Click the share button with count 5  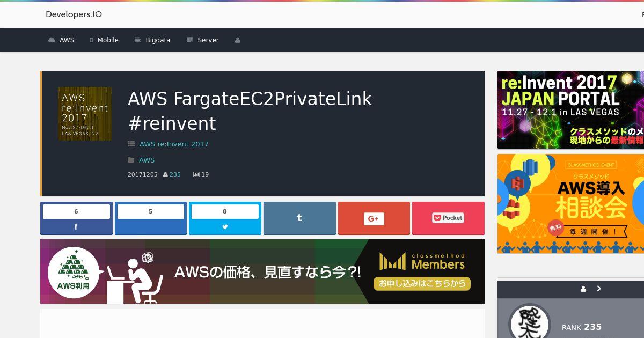coord(151,218)
